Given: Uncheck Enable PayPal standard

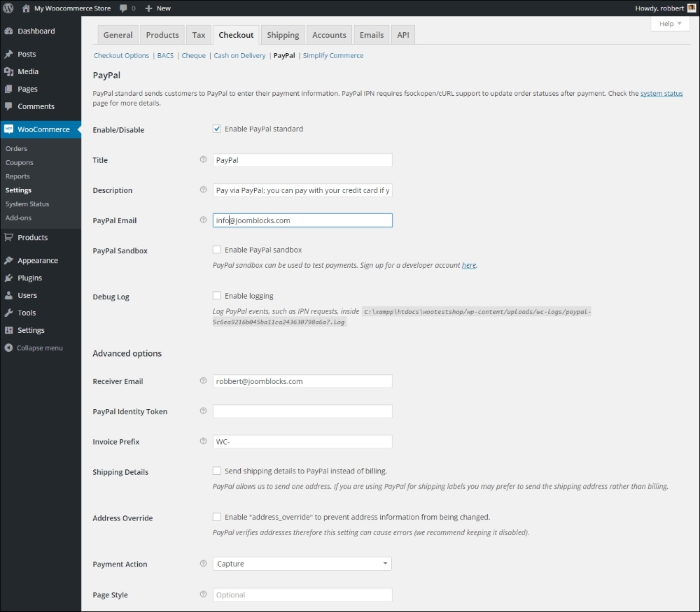Looking at the screenshot, I should pyautogui.click(x=217, y=128).
